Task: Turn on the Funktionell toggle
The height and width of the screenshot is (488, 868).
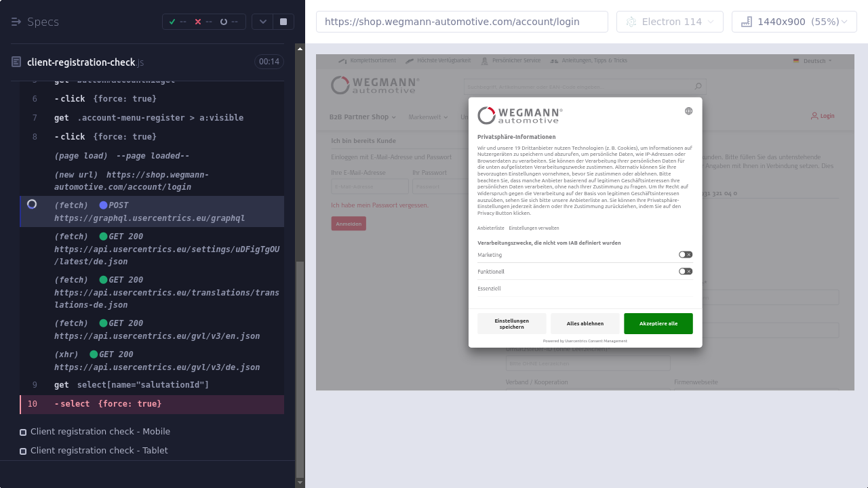Action: pos(686,271)
